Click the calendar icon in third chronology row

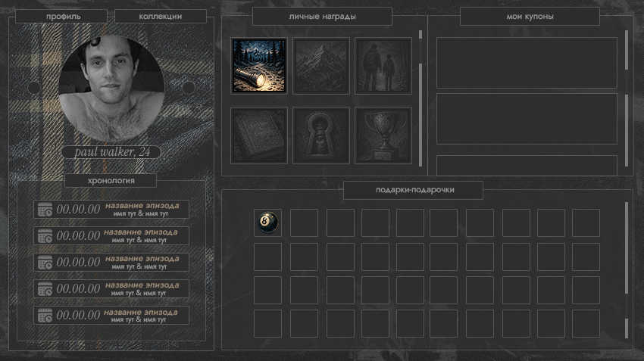pyautogui.click(x=45, y=262)
